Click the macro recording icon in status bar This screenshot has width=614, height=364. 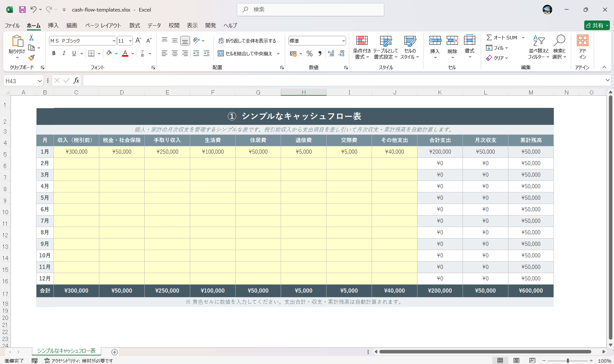coord(35,361)
